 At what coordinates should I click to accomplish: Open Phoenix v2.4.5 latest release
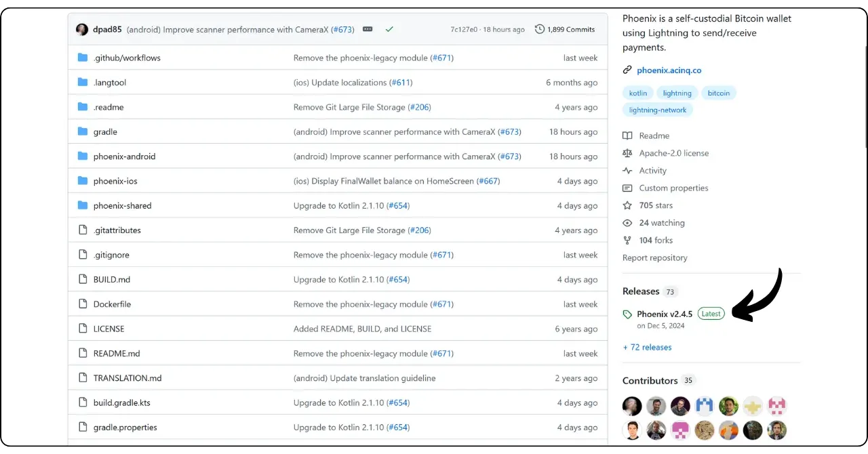(664, 314)
